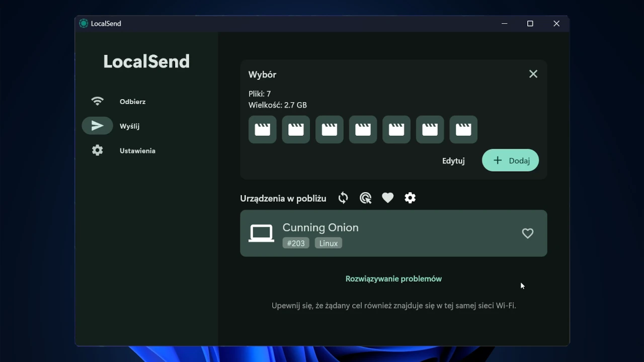Show favorites via the filled heart icon
This screenshot has width=644, height=362.
point(388,198)
